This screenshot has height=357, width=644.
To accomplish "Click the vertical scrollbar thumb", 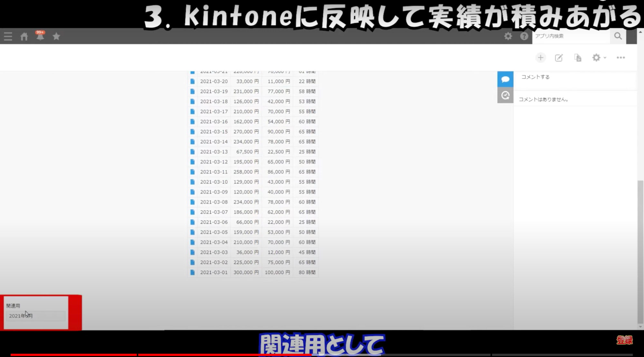I will click(x=640, y=251).
